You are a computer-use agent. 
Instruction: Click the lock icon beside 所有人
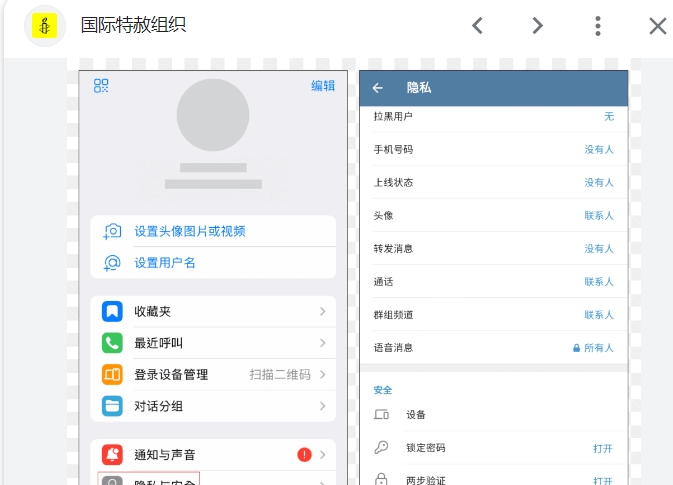pyautogui.click(x=576, y=348)
